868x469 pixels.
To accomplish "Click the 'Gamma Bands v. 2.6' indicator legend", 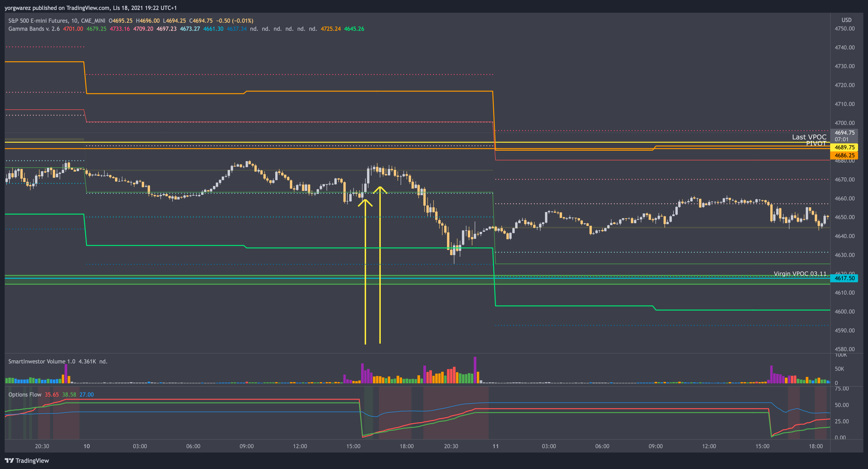I will [34, 29].
